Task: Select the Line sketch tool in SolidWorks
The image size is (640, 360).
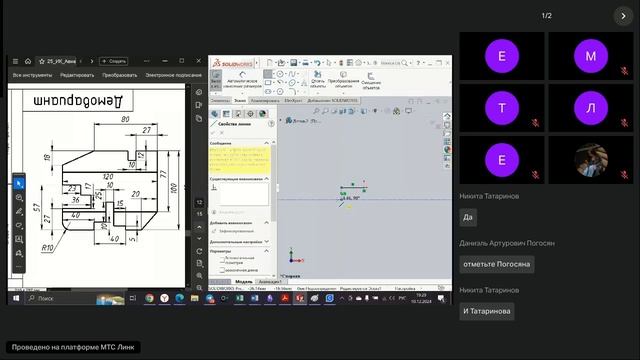Action: coord(268,74)
